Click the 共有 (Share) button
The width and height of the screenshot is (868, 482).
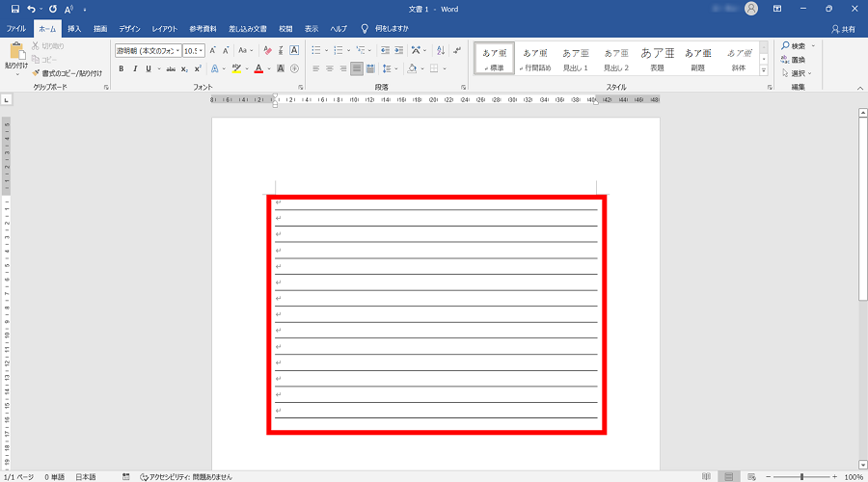tap(842, 29)
